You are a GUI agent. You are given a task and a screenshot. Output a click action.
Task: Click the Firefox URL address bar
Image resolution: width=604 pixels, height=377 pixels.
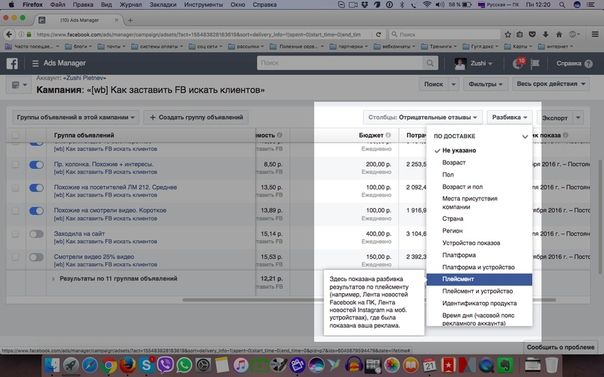(x=199, y=34)
